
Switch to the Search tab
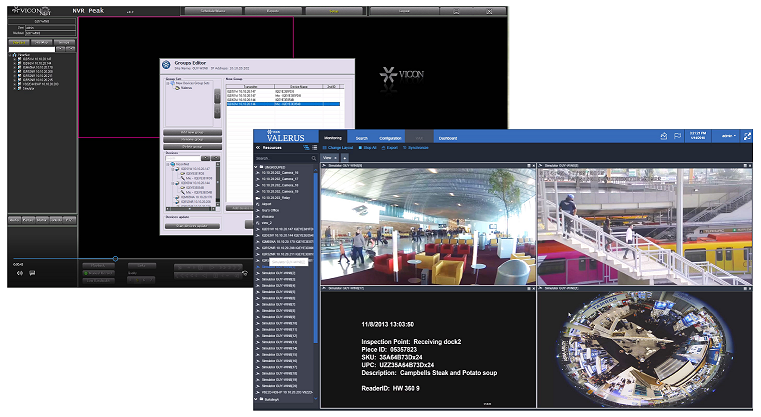tap(361, 137)
